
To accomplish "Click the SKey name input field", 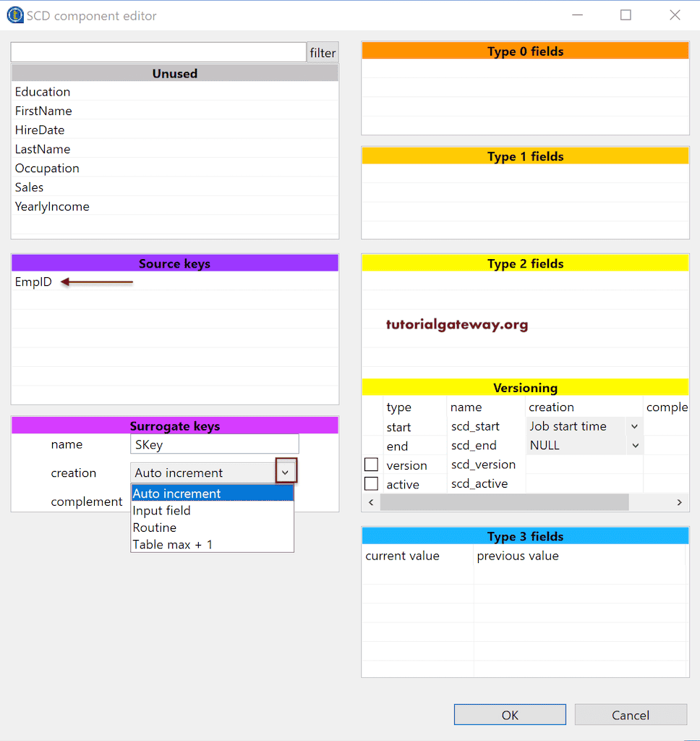I will (214, 444).
